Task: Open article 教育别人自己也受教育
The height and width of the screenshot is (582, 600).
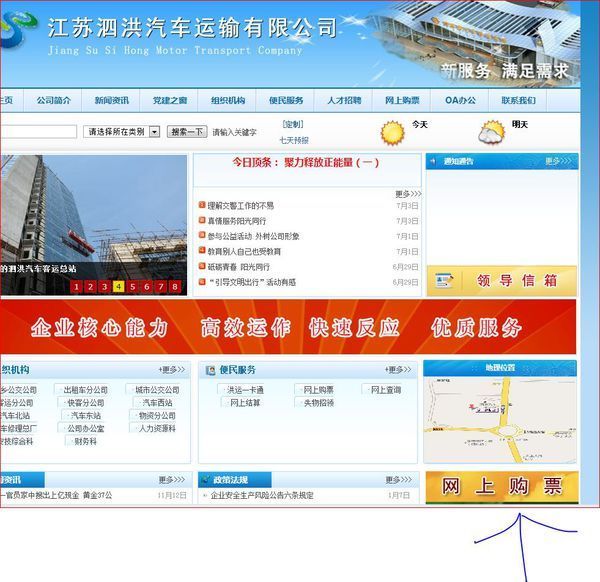Action: pos(244,251)
